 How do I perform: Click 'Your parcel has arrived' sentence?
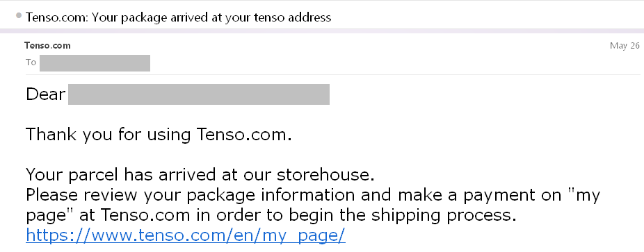(x=200, y=175)
